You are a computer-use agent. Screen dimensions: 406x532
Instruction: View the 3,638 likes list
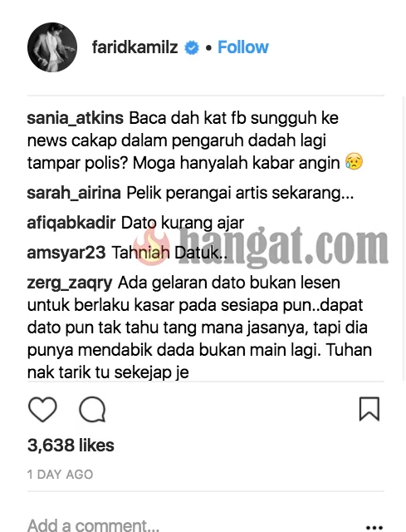(71, 446)
